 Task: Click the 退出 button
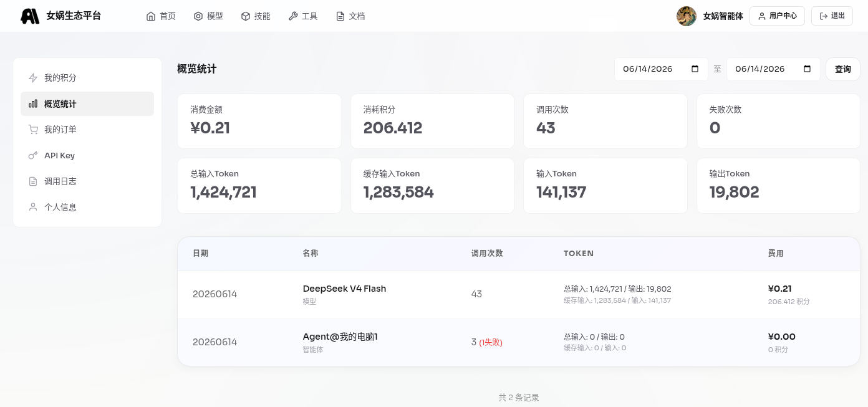[832, 16]
